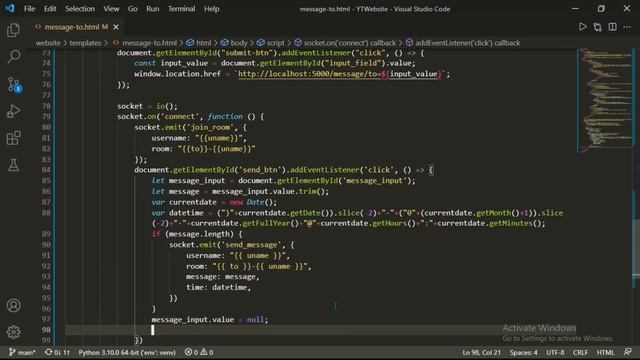The width and height of the screenshot is (640, 360).
Task: Change file encoding UTF-8
Action: click(x=555, y=352)
